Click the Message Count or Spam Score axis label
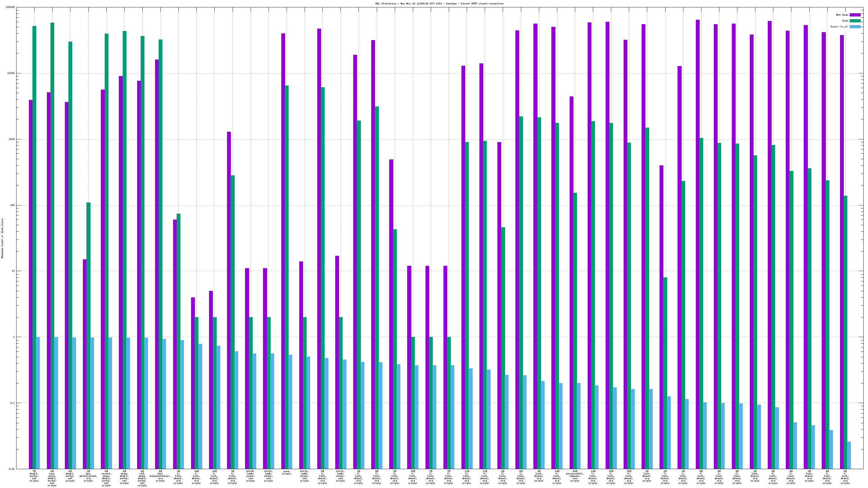This screenshot has height=488, width=868. [2, 238]
